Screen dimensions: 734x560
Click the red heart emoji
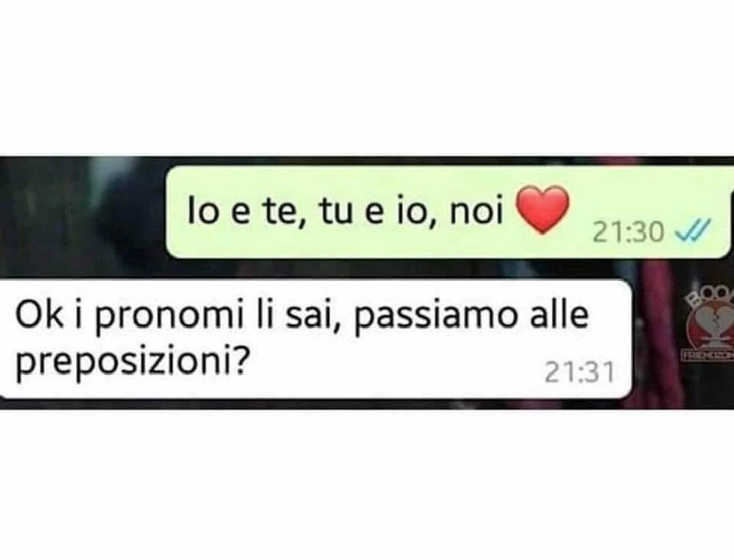coord(542,209)
